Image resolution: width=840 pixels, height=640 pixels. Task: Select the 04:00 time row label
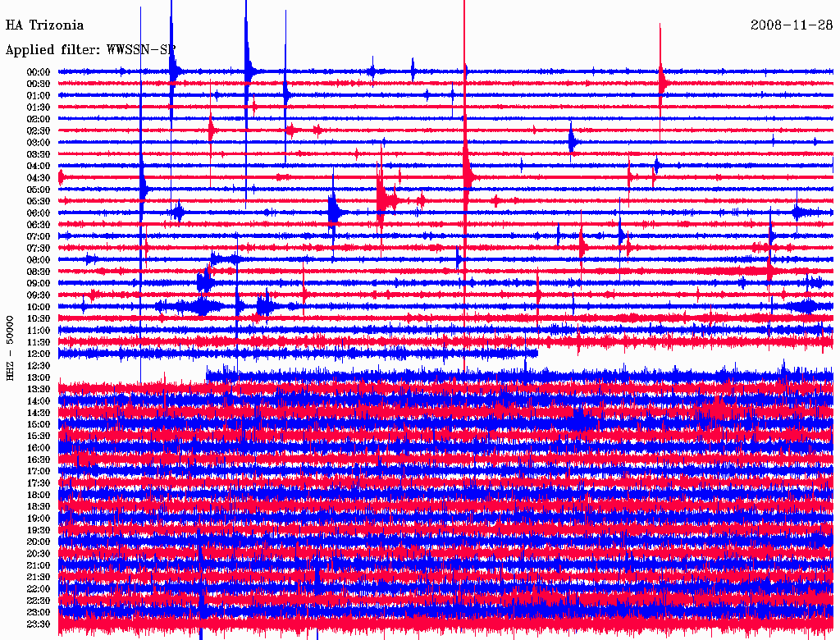pos(39,167)
